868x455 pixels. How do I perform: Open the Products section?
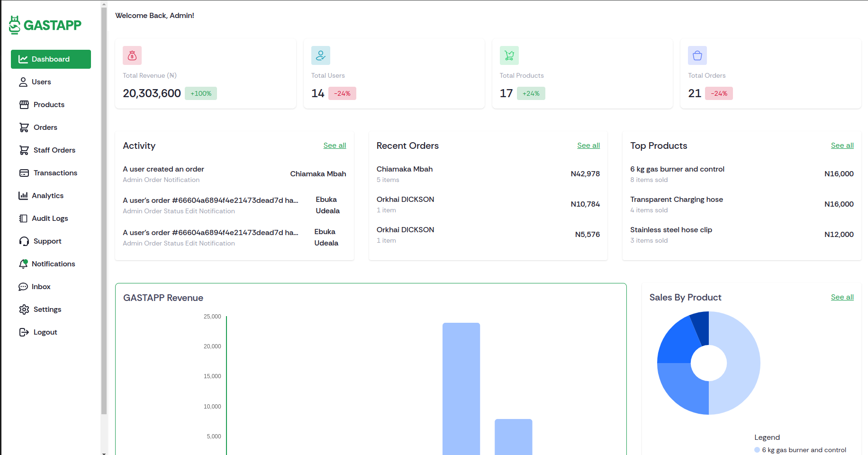tap(51, 105)
